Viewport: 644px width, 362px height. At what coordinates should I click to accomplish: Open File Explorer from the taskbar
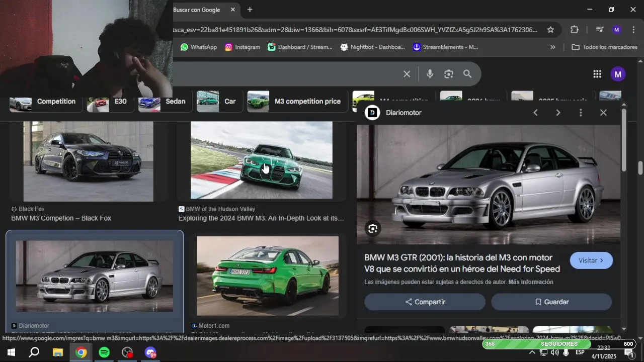coord(57,352)
